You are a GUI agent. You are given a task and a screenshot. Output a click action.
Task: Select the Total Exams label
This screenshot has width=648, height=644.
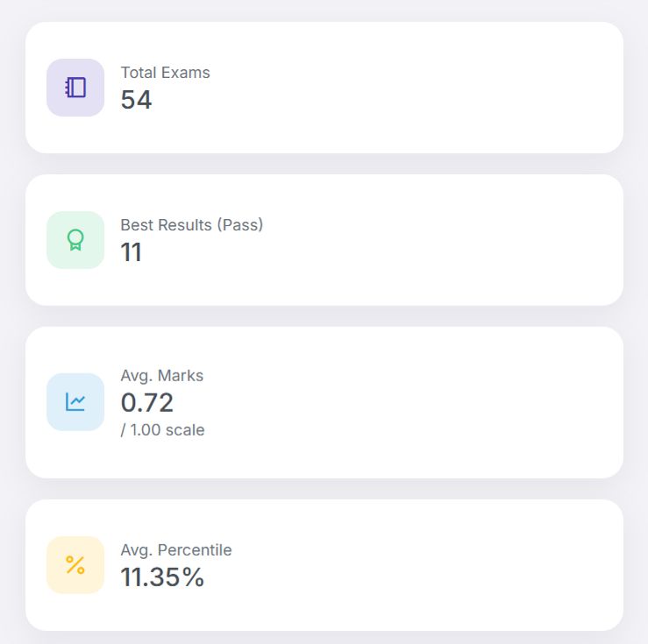165,73
